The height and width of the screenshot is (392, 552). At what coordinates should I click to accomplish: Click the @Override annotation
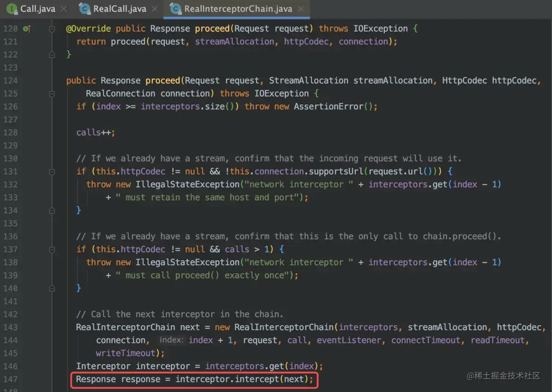pyautogui.click(x=88, y=28)
